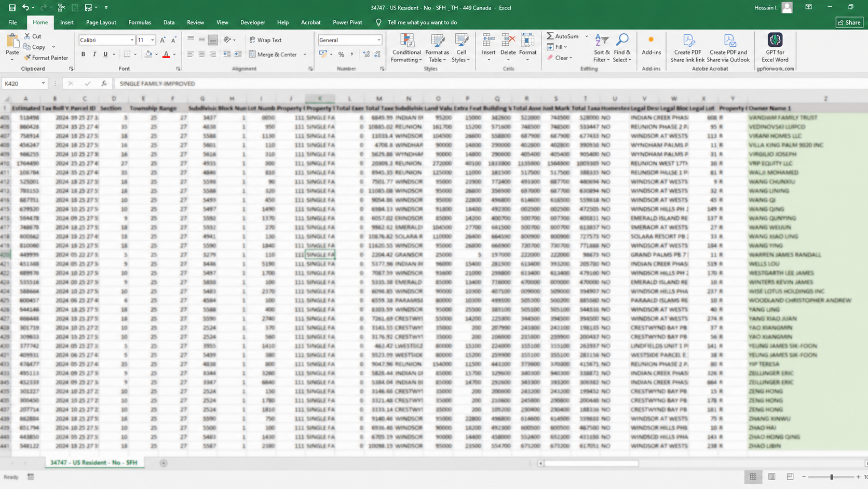
Task: Select the sheet tab 34747 - US Resident
Action: pos(94,462)
